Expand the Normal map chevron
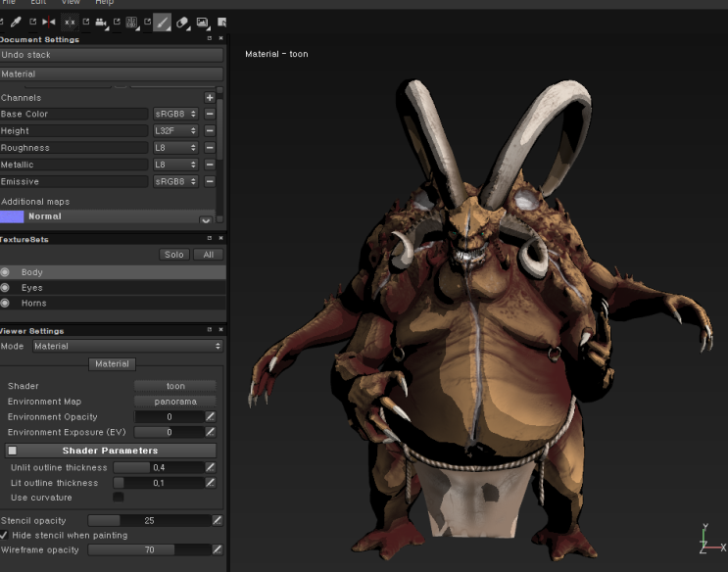Viewport: 728px width, 572px height. 205,220
